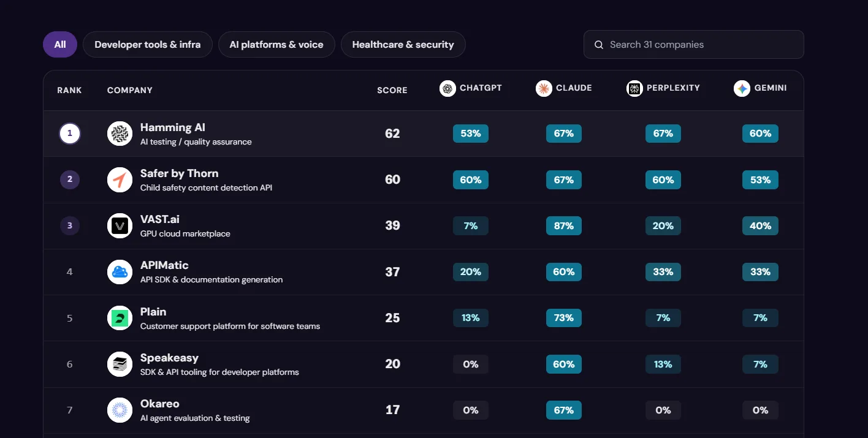This screenshot has width=868, height=438.
Task: Click the GEMINI column label
Action: (x=771, y=88)
